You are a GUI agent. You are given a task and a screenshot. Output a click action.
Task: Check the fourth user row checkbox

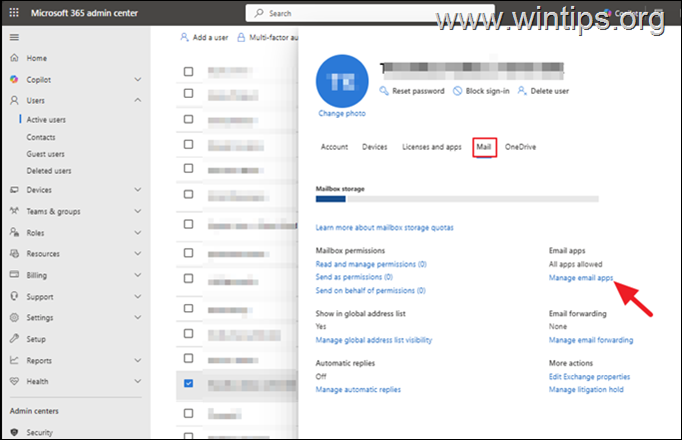(x=188, y=144)
